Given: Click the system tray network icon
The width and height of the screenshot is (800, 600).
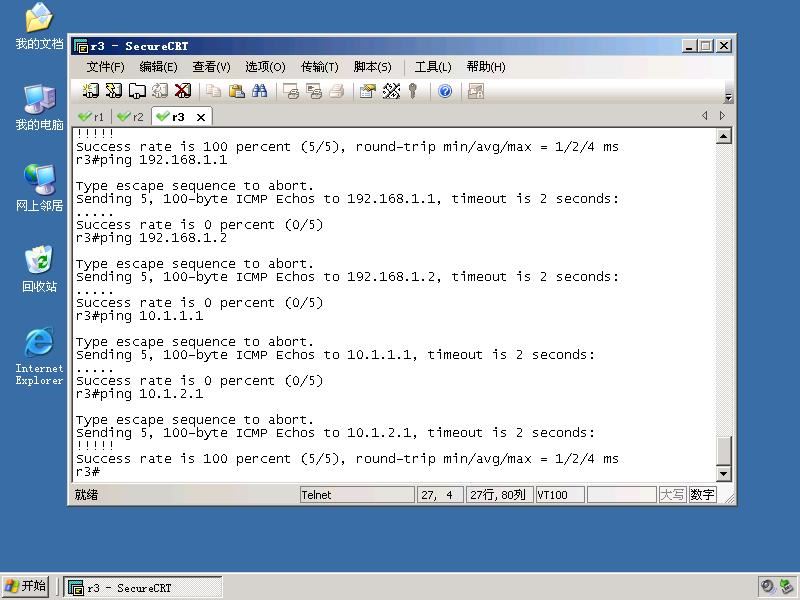Looking at the screenshot, I should pos(787,587).
